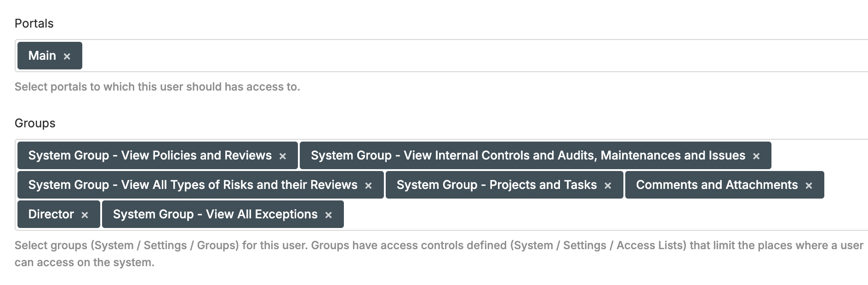
Task: Remove Projects and Tasks group tag
Action: pos(608,186)
